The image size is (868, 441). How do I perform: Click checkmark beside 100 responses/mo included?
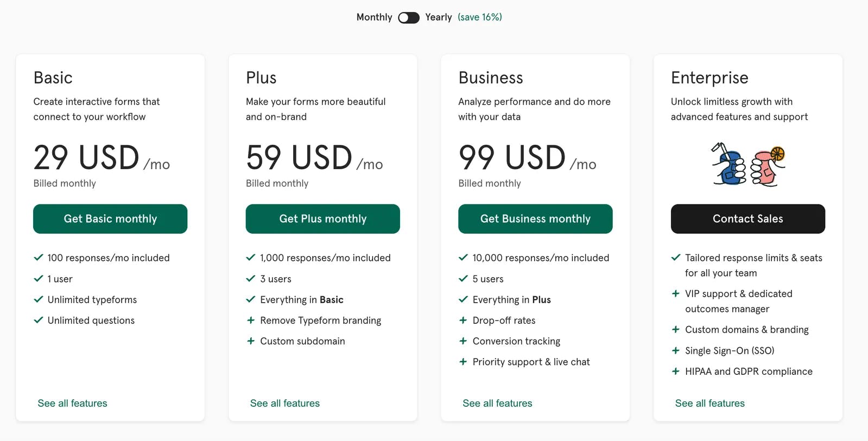point(39,258)
